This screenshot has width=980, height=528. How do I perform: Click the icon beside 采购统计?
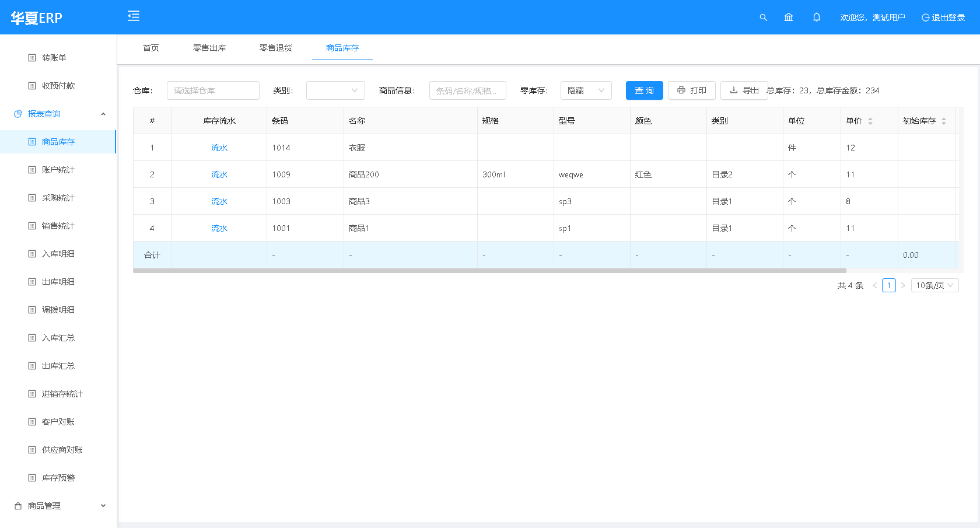32,198
